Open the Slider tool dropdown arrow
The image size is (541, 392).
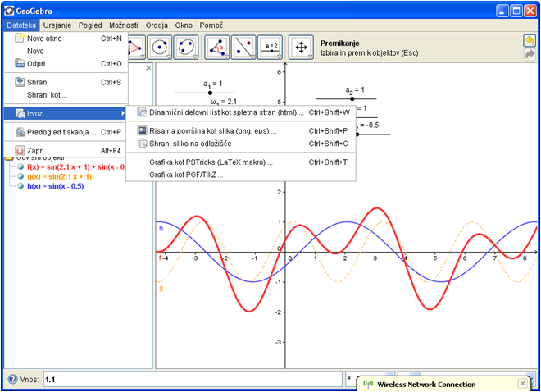pyautogui.click(x=280, y=57)
